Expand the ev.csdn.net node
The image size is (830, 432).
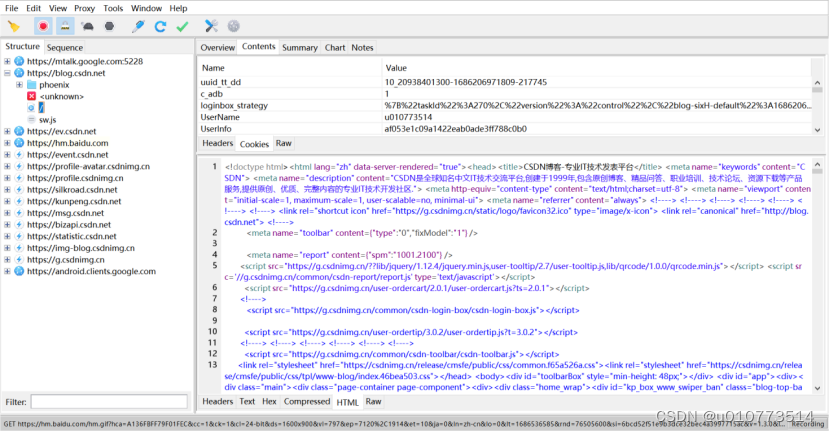7,131
